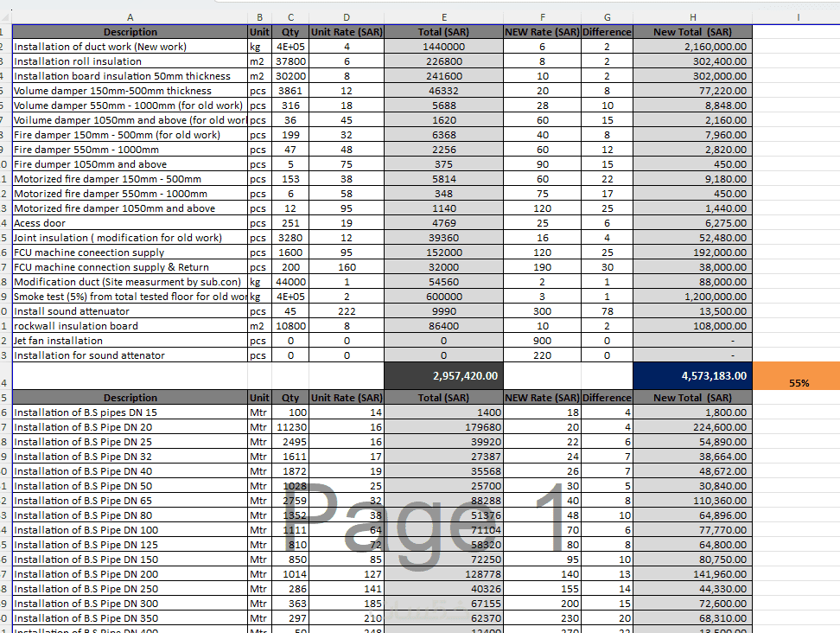Select cell 'Jet fan installation'
The width and height of the screenshot is (840, 633).
pos(130,341)
